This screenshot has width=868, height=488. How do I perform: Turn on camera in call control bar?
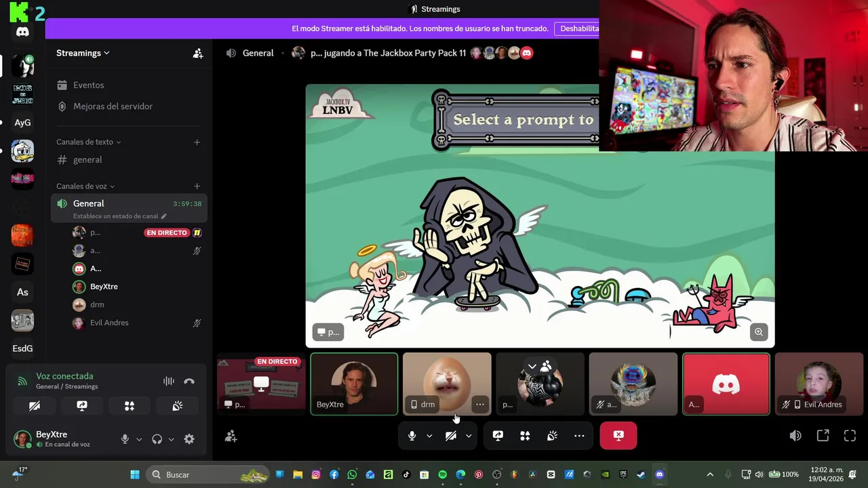(x=450, y=436)
